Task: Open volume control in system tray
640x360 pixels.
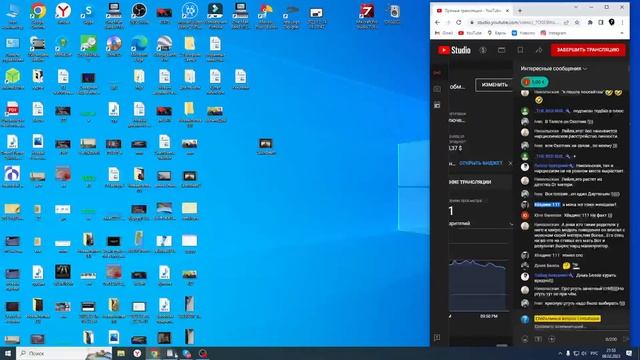Action: tap(584, 353)
